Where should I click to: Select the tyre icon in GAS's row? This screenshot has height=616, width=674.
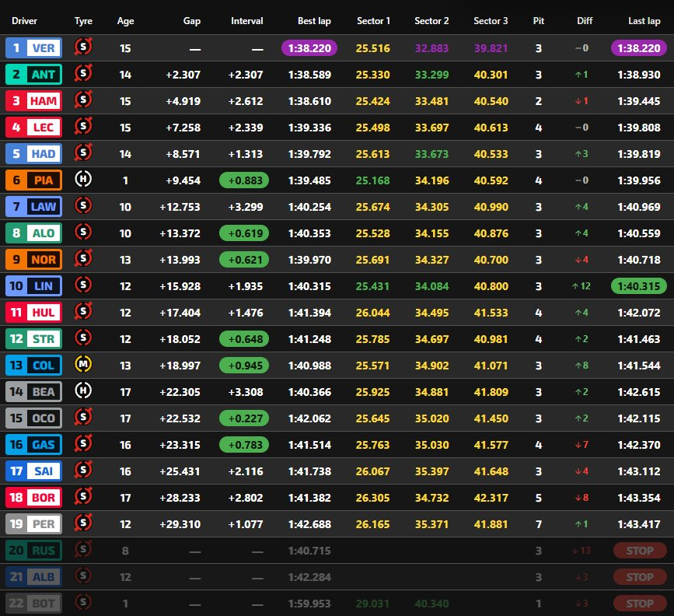point(83,443)
